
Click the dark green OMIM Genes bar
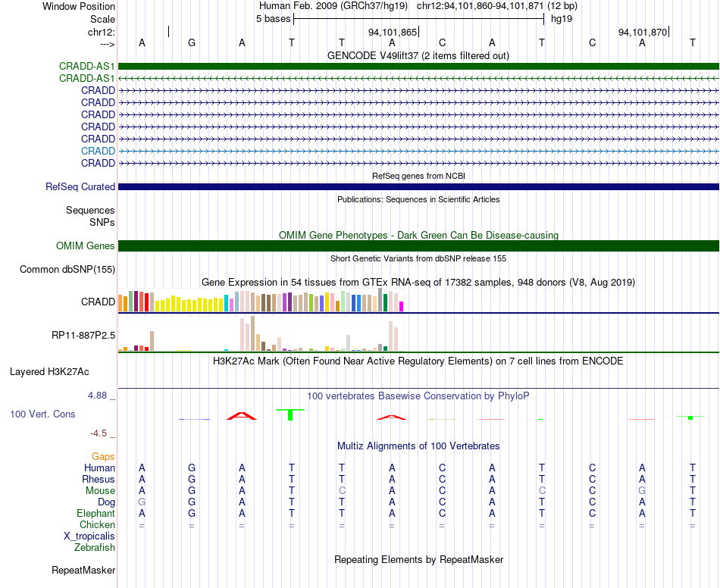[x=418, y=246]
